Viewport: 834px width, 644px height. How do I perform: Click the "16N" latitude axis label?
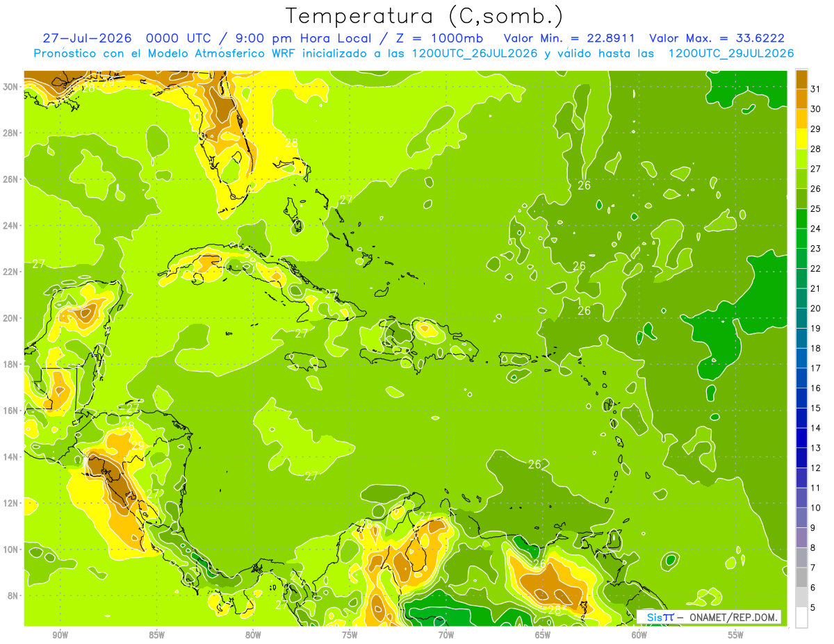[x=10, y=411]
